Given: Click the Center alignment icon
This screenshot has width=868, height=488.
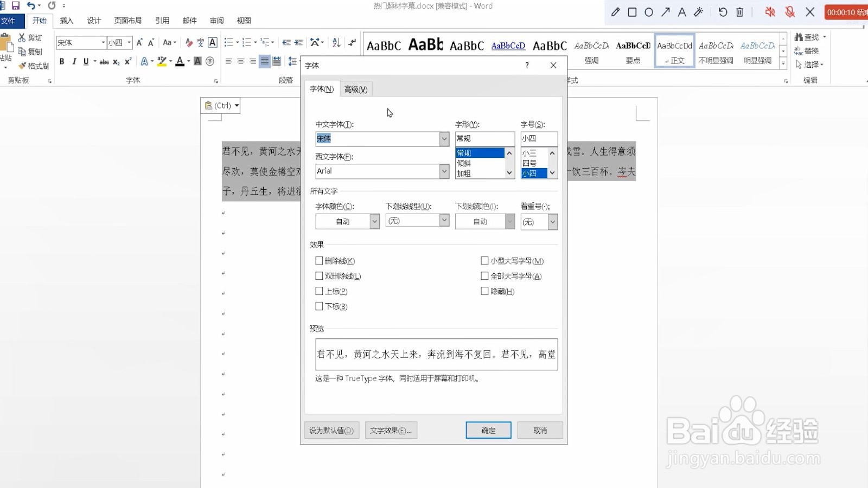Looking at the screenshot, I should click(x=240, y=61).
